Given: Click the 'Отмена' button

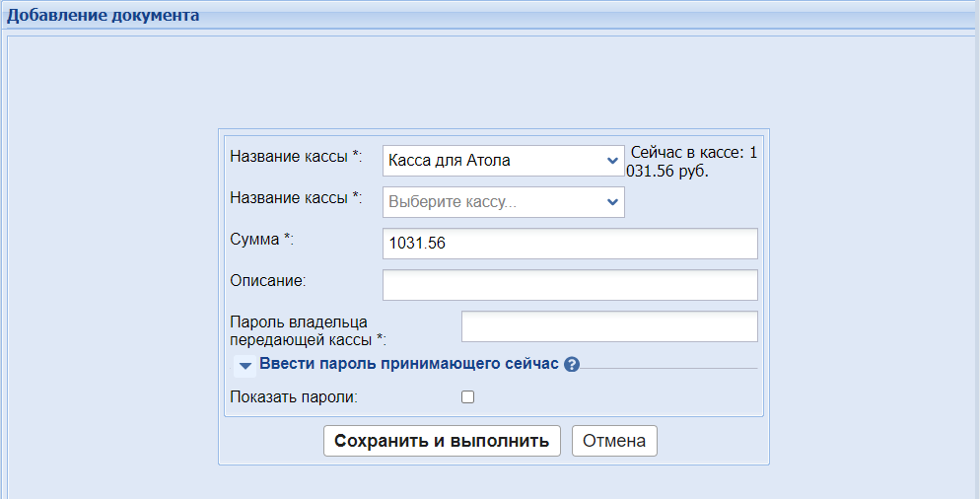Looking at the screenshot, I should (613, 441).
